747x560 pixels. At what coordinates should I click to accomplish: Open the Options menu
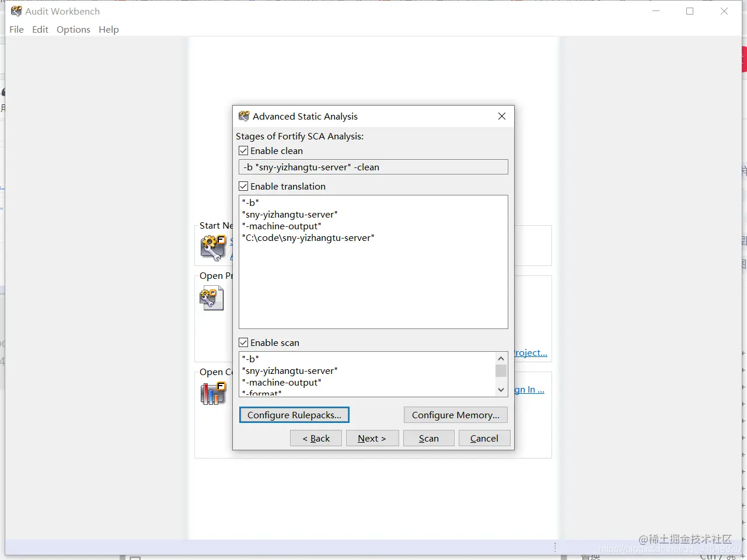pyautogui.click(x=74, y=29)
